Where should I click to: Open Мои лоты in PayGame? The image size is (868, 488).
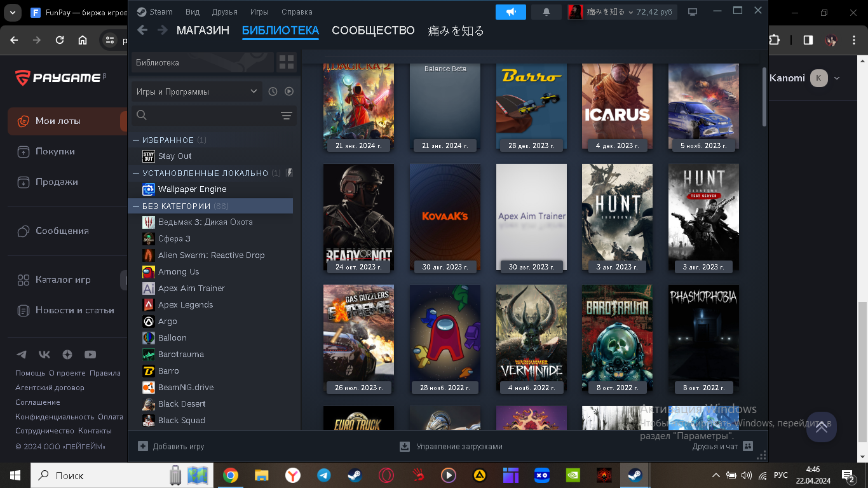coord(67,121)
